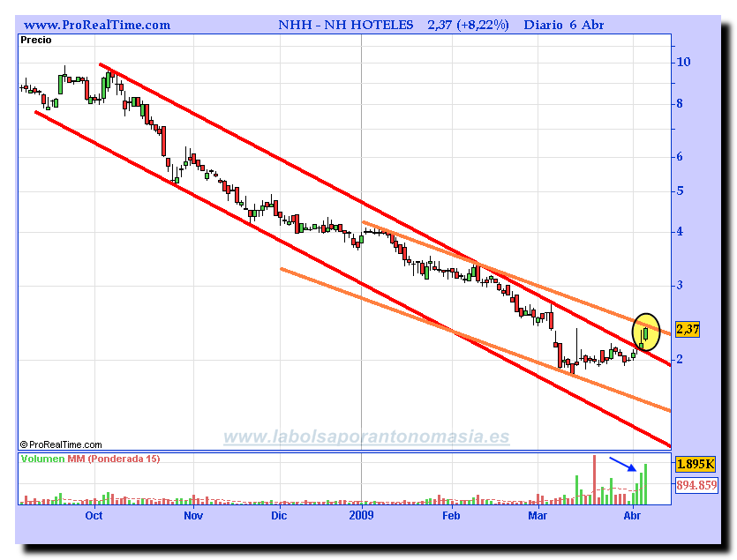Image resolution: width=737 pixels, height=560 pixels.
Task: Click the 8 price level on scale
Action: [679, 104]
